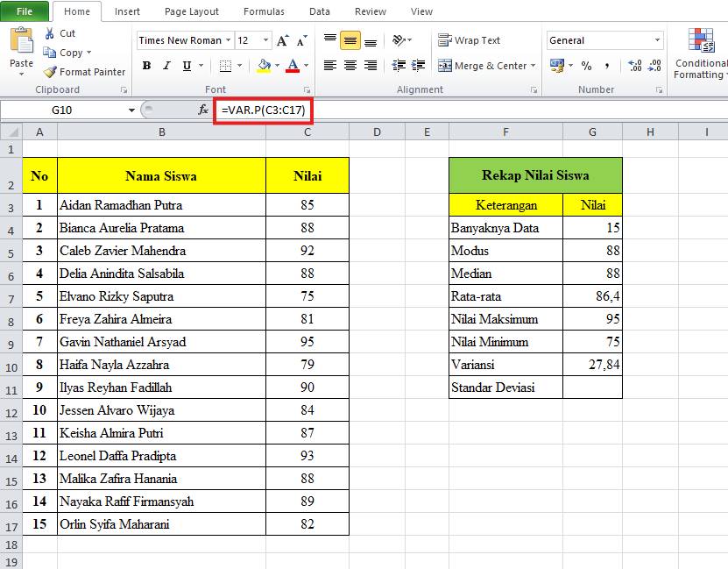Toggle Top Align
Screen dimensions: 728x569
pos(330,40)
